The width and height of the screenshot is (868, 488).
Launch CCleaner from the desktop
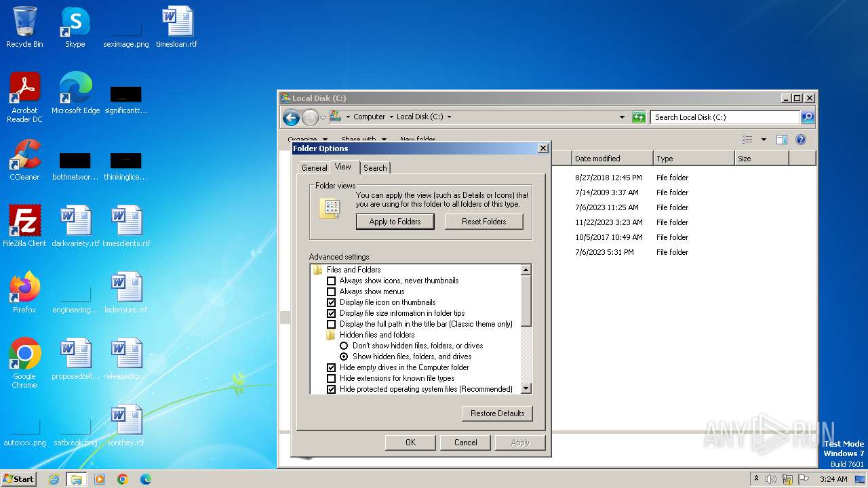(24, 160)
